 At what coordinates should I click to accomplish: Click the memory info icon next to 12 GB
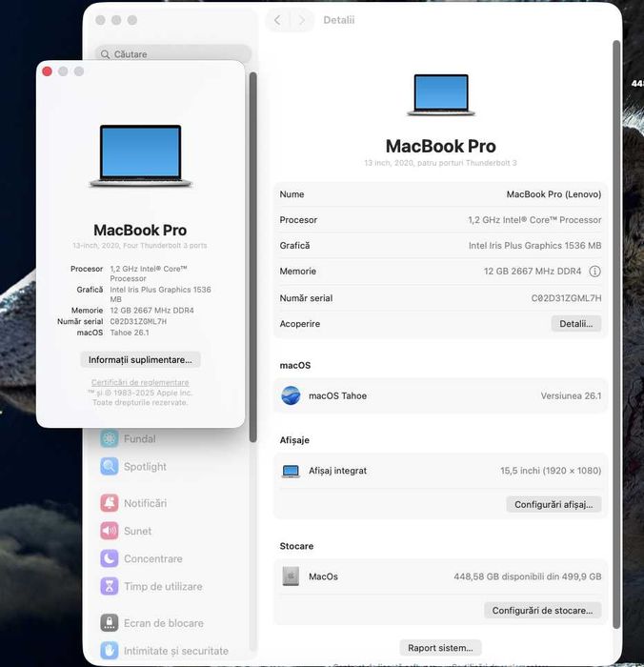pos(594,271)
